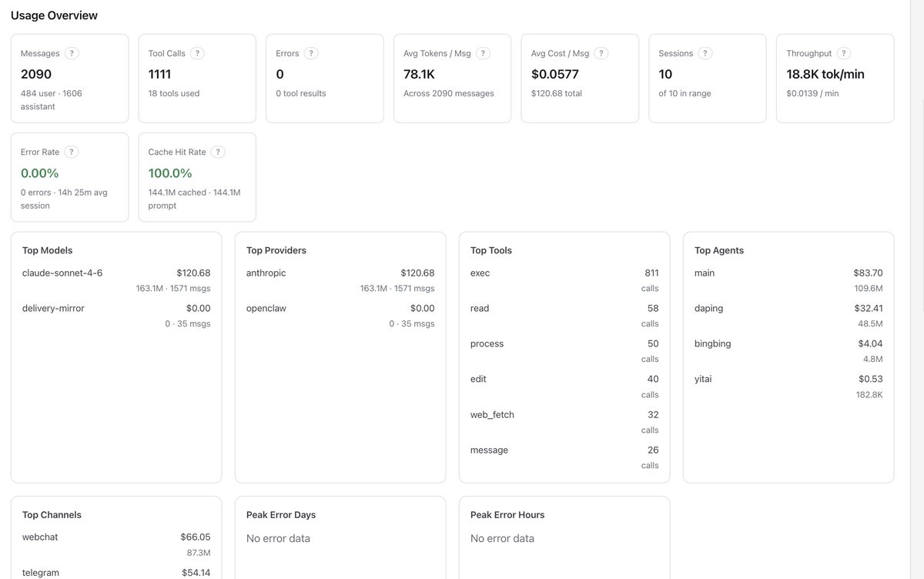Click the Avg Cost / Msg help icon
This screenshot has width=924, height=579.
coord(601,53)
